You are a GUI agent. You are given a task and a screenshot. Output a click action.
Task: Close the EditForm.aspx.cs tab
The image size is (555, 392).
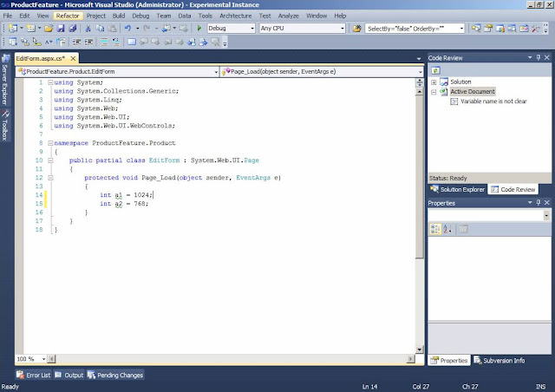point(73,58)
